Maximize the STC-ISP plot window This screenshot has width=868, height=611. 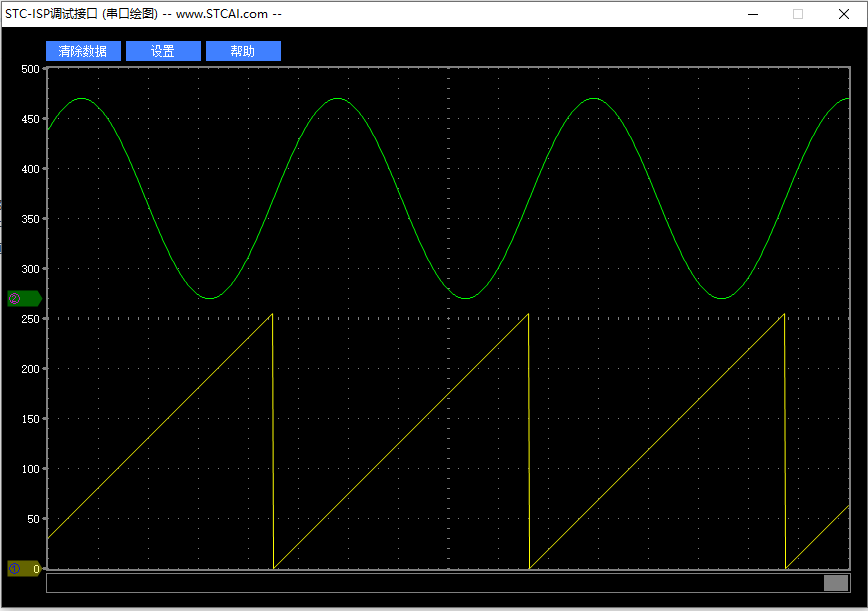[798, 14]
